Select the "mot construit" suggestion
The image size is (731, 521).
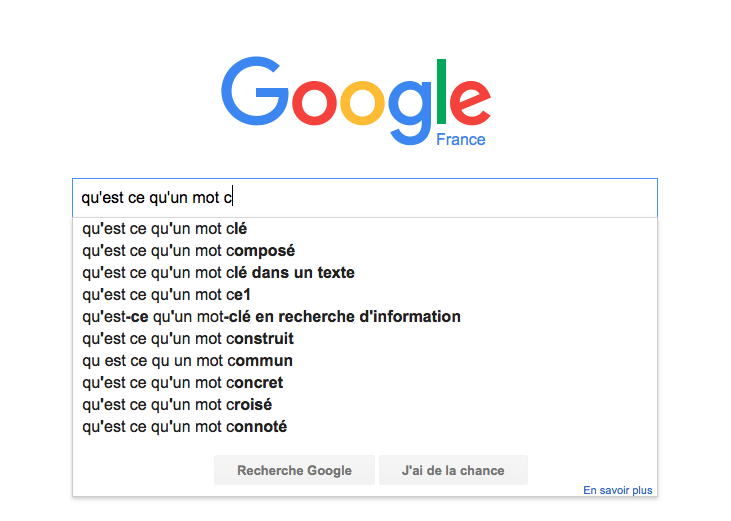tap(188, 338)
